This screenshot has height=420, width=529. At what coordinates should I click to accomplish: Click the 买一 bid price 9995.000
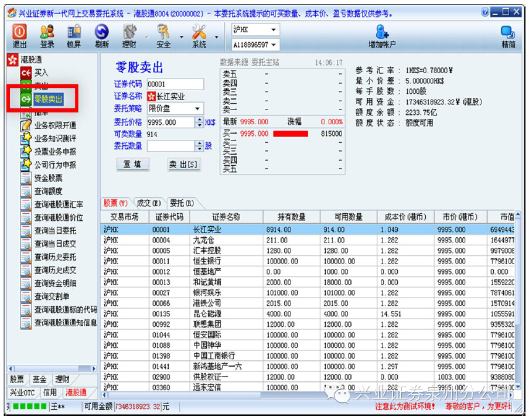(x=254, y=134)
